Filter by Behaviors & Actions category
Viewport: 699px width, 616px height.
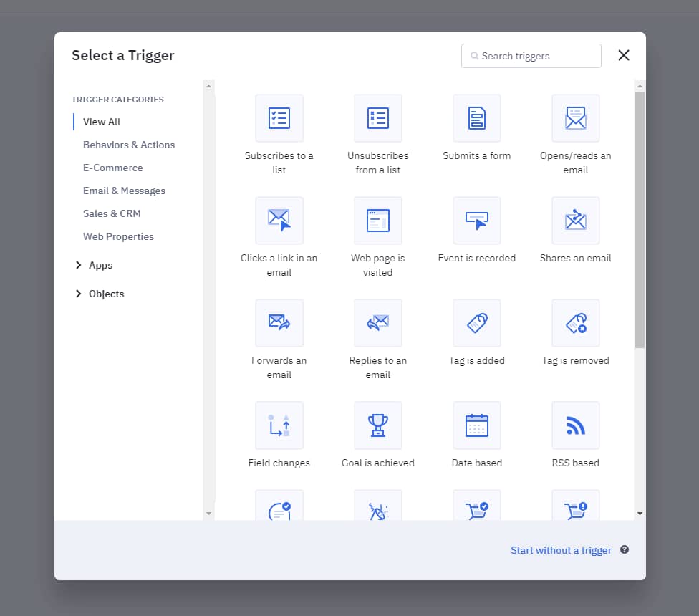point(129,145)
